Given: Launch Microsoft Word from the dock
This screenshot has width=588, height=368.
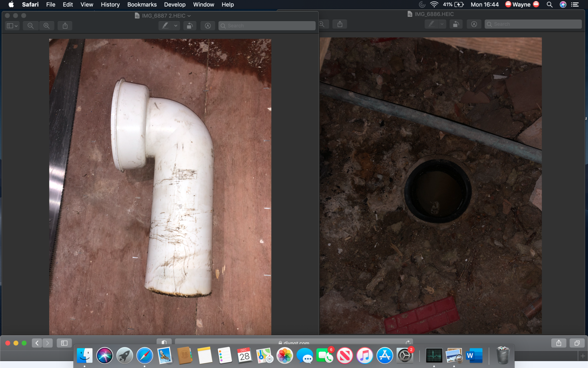Looking at the screenshot, I should tap(474, 356).
